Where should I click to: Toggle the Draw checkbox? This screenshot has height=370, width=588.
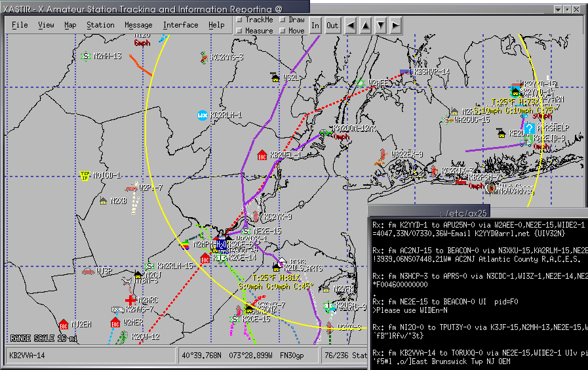[283, 20]
